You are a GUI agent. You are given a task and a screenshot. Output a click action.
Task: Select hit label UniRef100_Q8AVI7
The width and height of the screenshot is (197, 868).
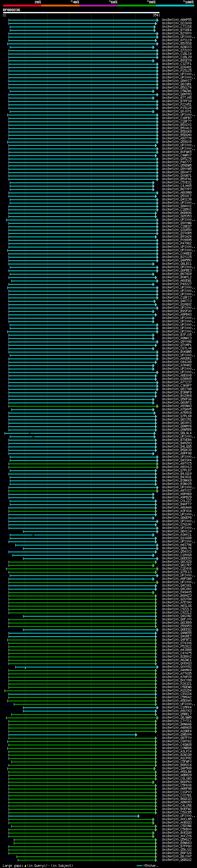177,81
